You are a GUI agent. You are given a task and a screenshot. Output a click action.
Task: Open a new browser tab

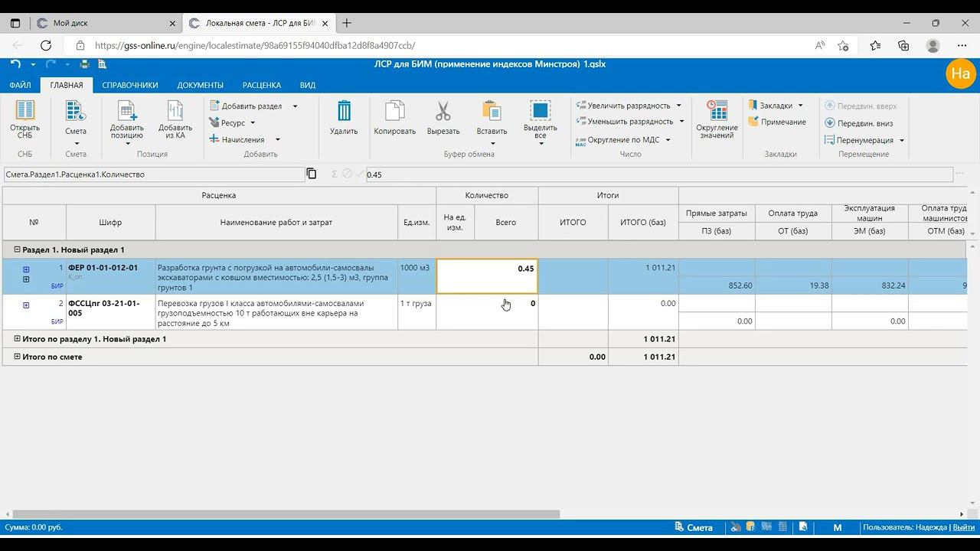tap(347, 23)
